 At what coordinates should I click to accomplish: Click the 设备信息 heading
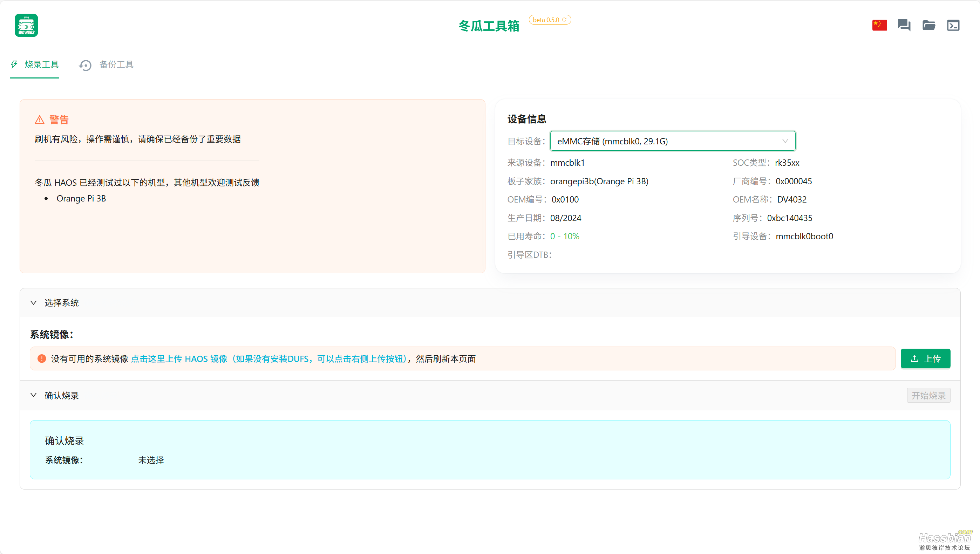[x=527, y=119]
